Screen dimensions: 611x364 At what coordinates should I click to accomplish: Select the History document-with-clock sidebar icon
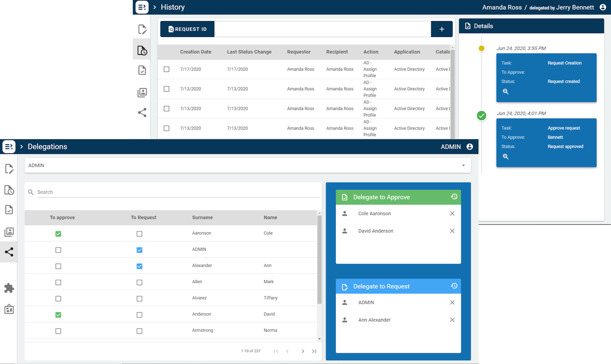pyautogui.click(x=9, y=190)
